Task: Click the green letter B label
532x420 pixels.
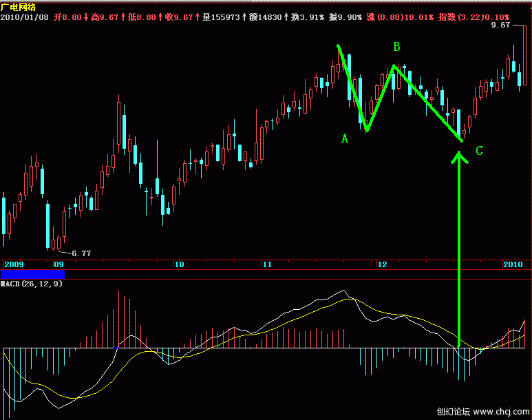Action: [x=396, y=47]
